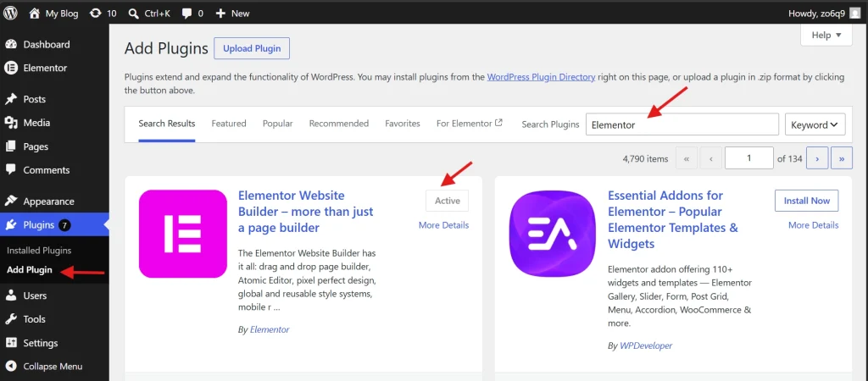Open My Blog home icon

(34, 13)
